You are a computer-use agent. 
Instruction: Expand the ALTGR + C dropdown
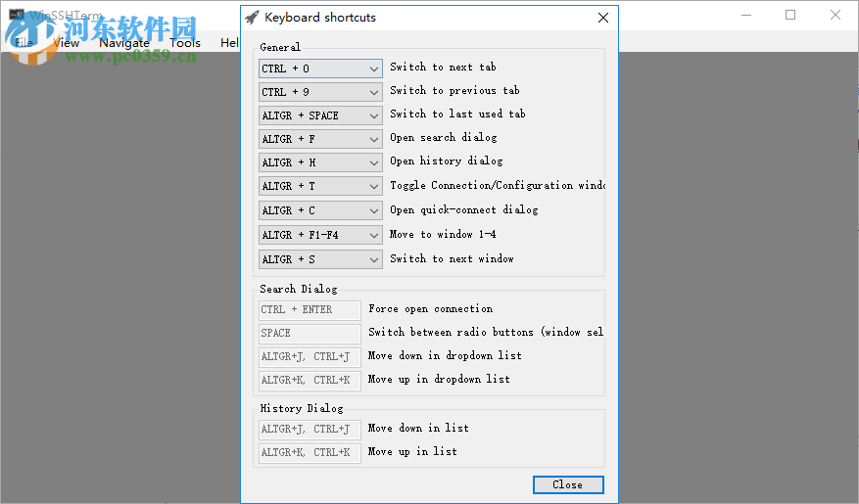320,210
